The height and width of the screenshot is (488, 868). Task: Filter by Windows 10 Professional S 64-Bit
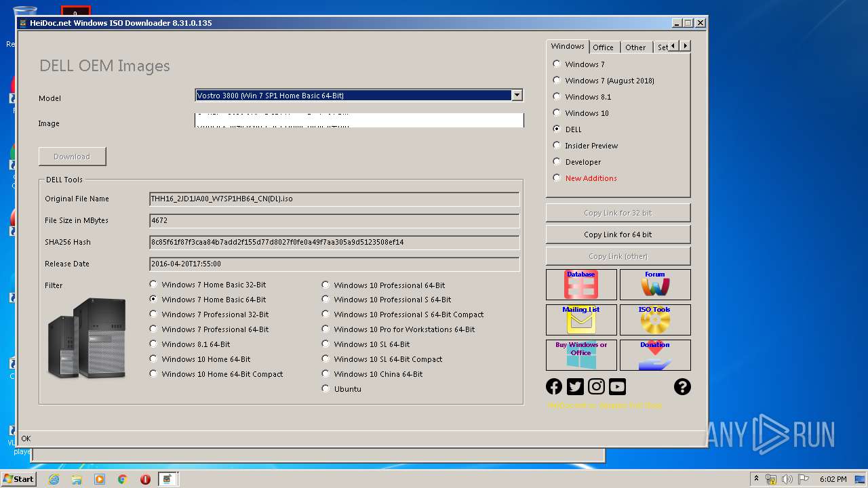tap(387, 299)
